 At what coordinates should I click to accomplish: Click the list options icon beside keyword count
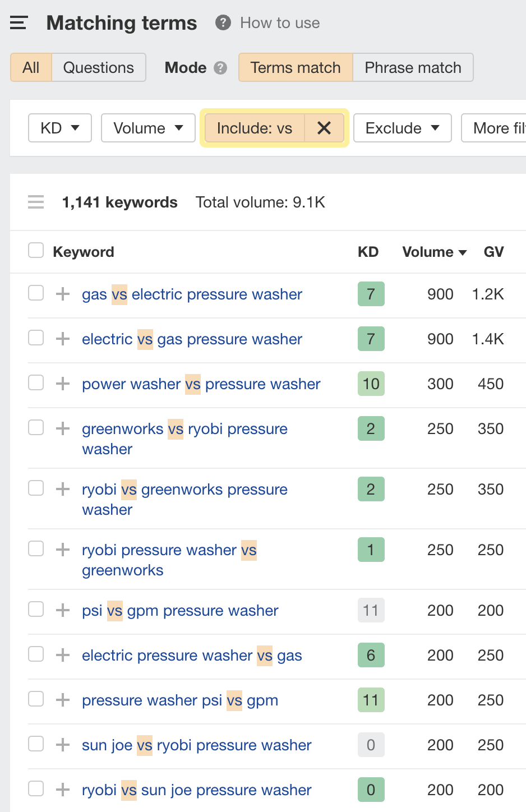tap(35, 202)
